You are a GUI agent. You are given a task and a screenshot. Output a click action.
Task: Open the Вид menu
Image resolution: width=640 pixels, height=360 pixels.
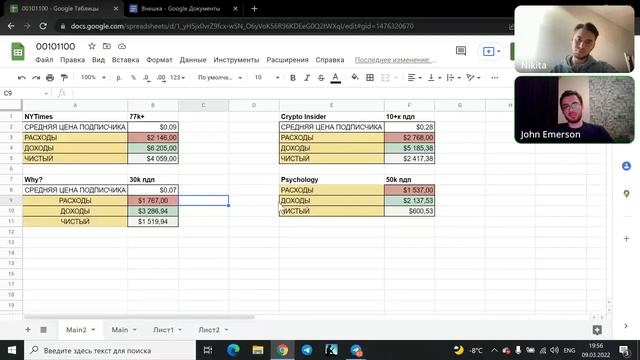[98, 60]
